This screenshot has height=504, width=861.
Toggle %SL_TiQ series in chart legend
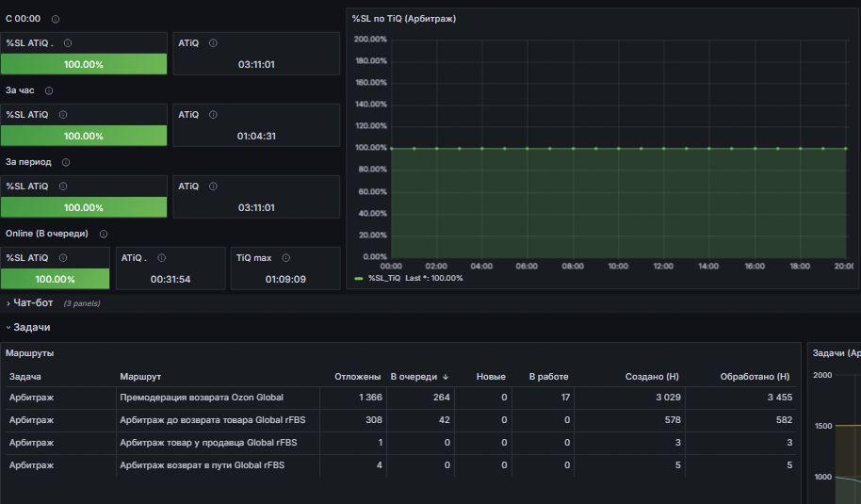pos(384,278)
